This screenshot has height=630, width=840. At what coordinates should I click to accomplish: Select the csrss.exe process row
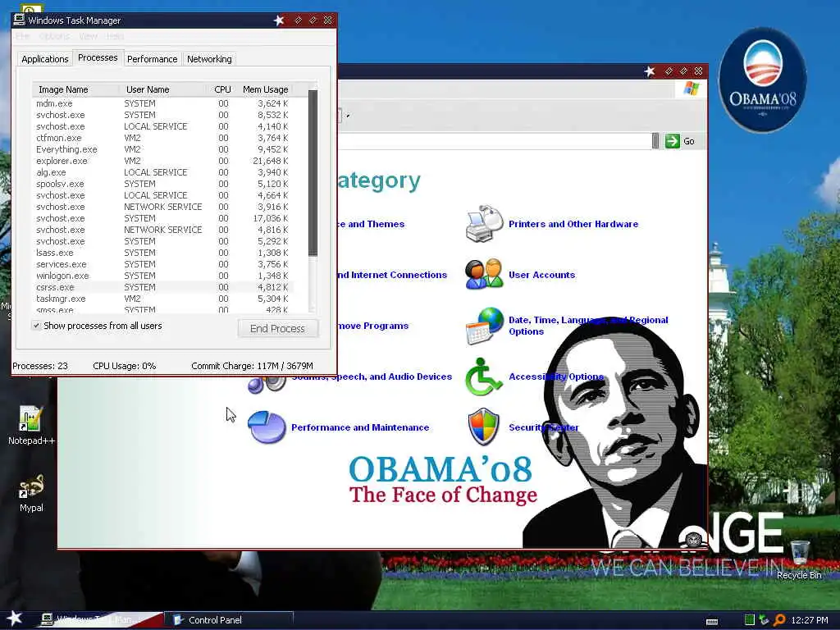pyautogui.click(x=162, y=287)
